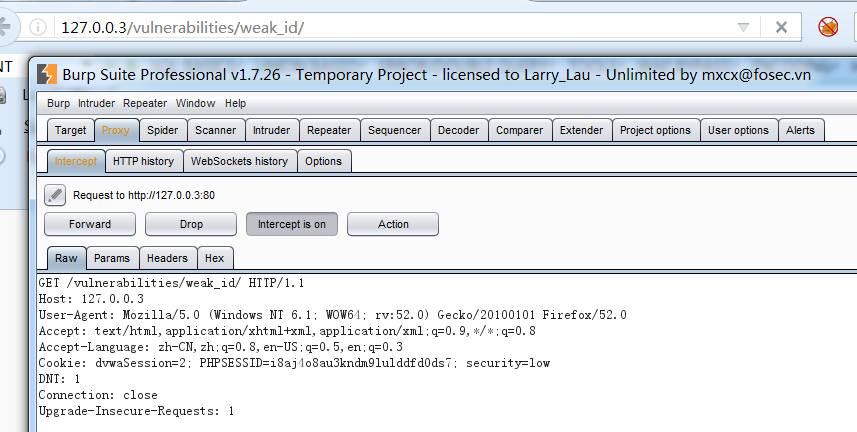Open the Action button menu
This screenshot has width=857, height=432.
(x=393, y=224)
